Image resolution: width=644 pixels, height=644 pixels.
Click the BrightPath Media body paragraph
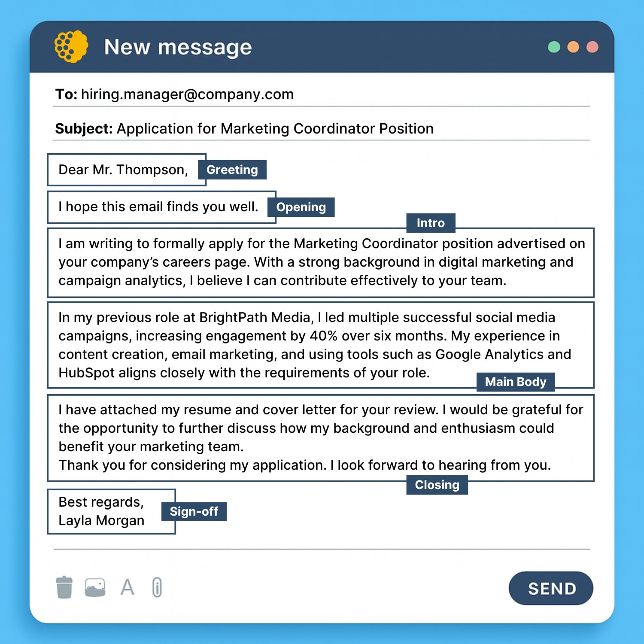point(315,345)
